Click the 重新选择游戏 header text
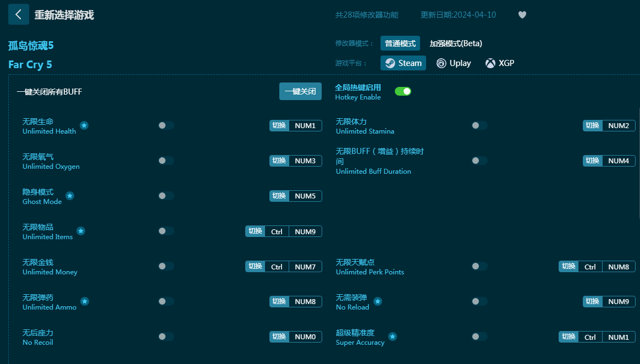Viewport: 640px width, 364px height. tap(64, 15)
